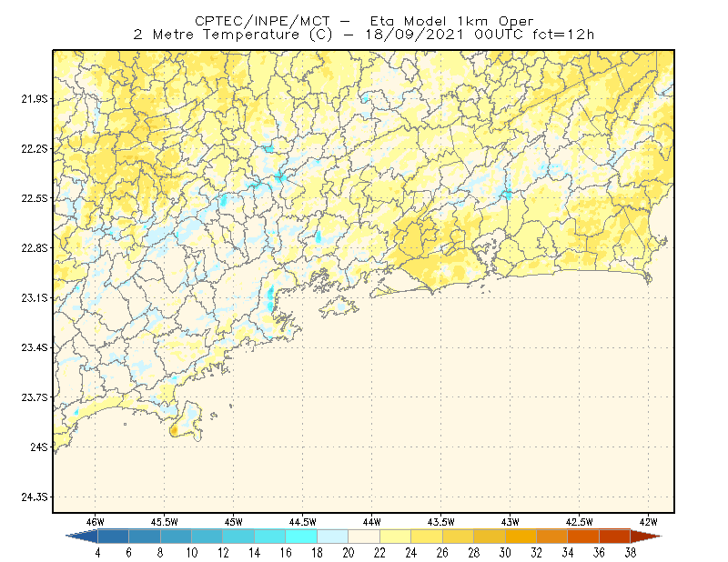Click the cyan 16-18 legend swatch
728x562 pixels.
301,537
